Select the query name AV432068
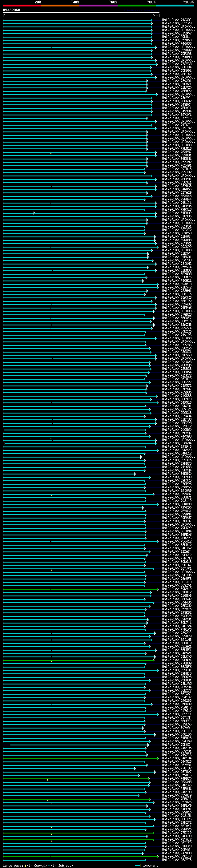 tap(11, 10)
